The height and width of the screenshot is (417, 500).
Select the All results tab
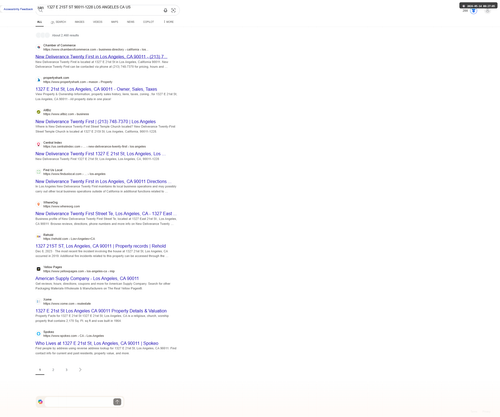click(x=40, y=22)
